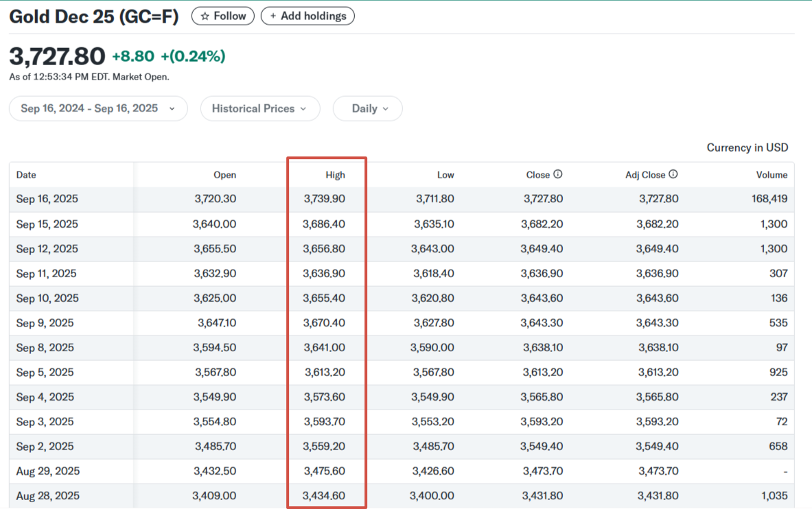Viewport: 812px width, 509px height.
Task: Click the Close value 3,643.60
Action: pyautogui.click(x=542, y=298)
